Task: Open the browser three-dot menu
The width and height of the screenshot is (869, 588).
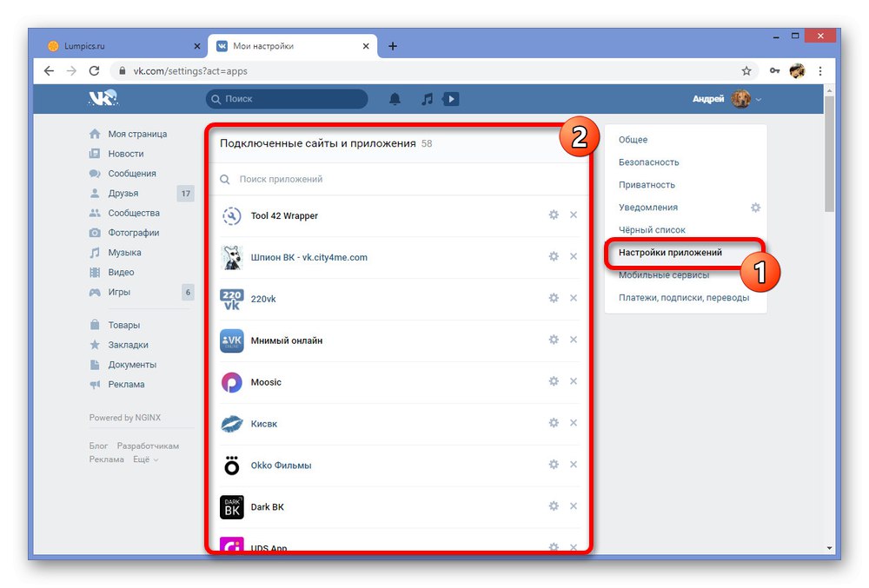Action: click(821, 71)
